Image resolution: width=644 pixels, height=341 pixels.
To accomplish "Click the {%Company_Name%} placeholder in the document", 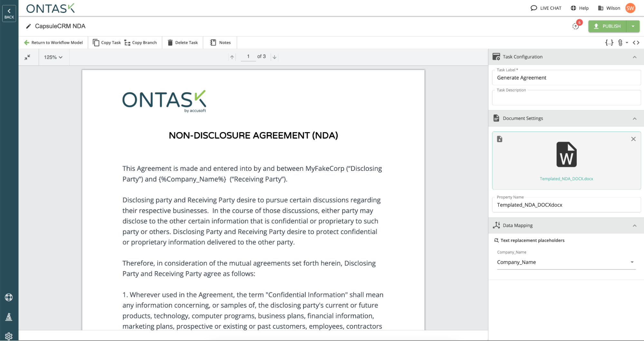I will 192,179.
